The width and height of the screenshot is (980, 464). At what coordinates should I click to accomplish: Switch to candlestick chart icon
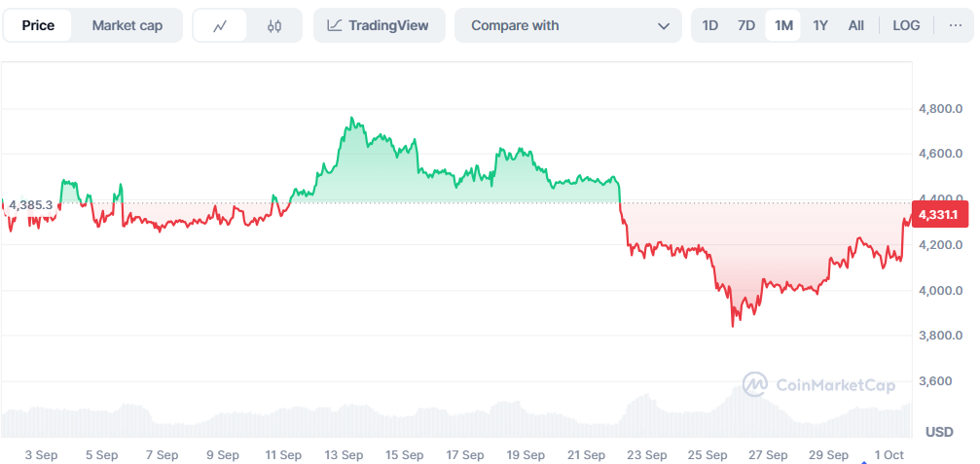point(274,25)
